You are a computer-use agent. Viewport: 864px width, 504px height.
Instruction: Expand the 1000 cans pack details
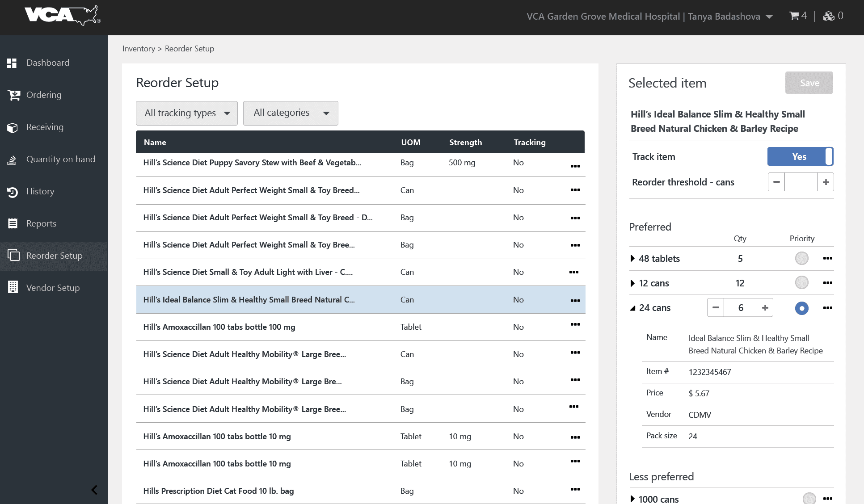point(632,499)
